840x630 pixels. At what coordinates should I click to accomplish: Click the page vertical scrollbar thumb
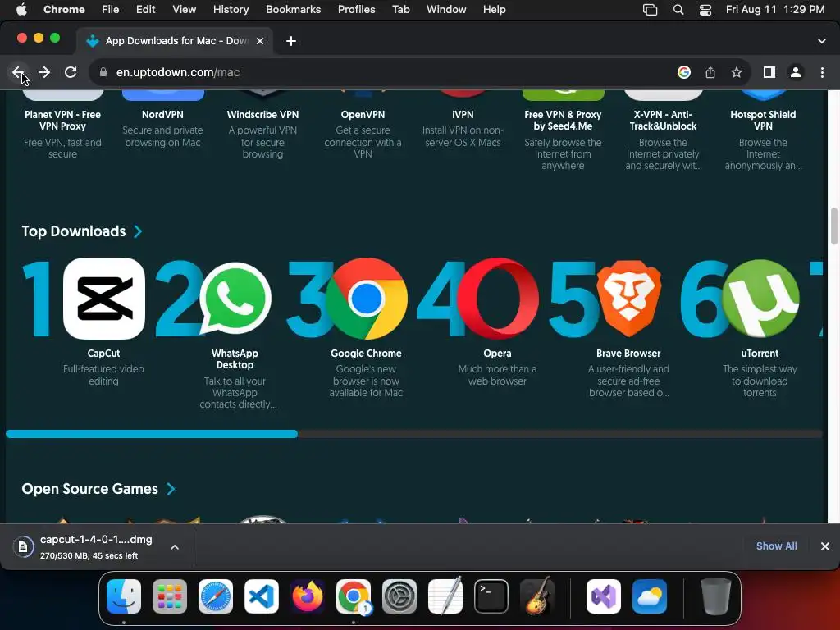click(833, 226)
